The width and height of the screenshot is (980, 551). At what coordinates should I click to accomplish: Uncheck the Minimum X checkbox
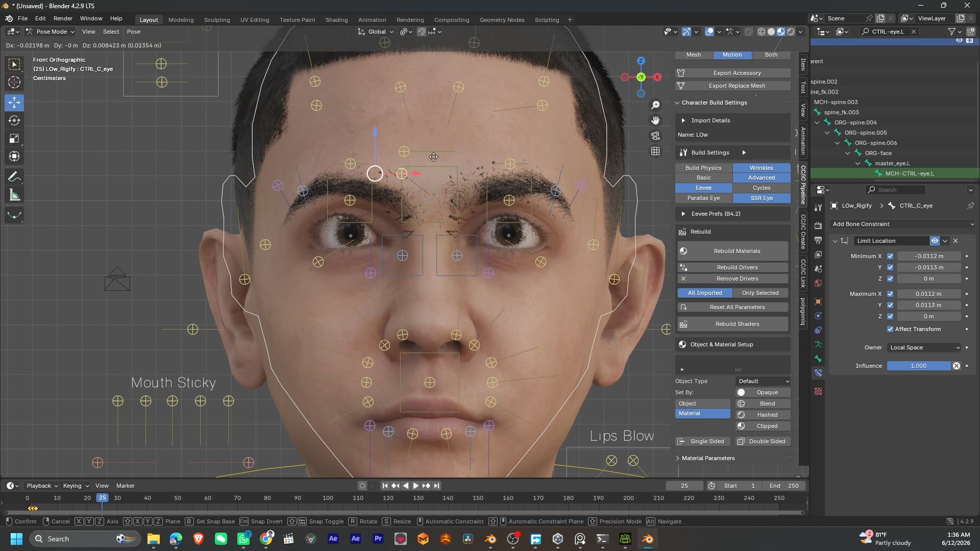coord(890,256)
